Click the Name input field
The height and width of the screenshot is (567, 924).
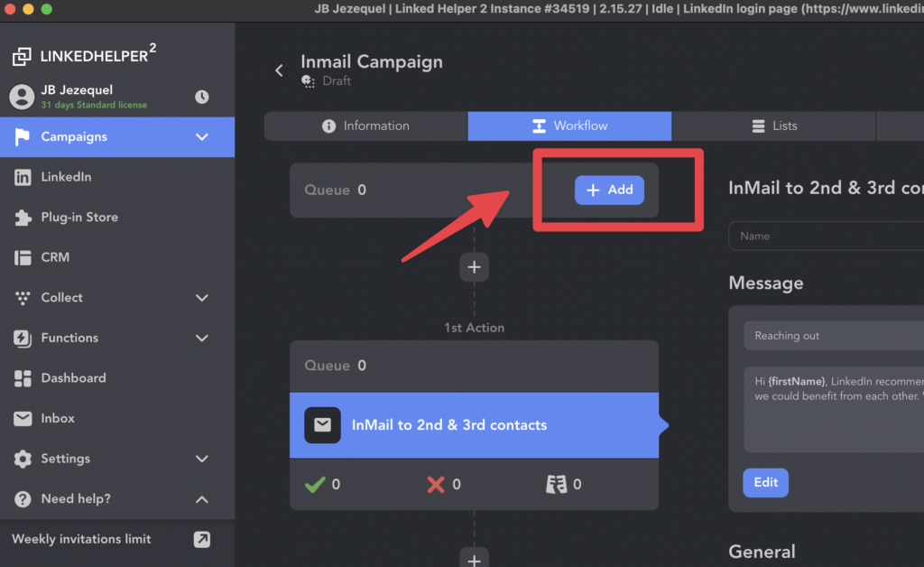coord(827,236)
